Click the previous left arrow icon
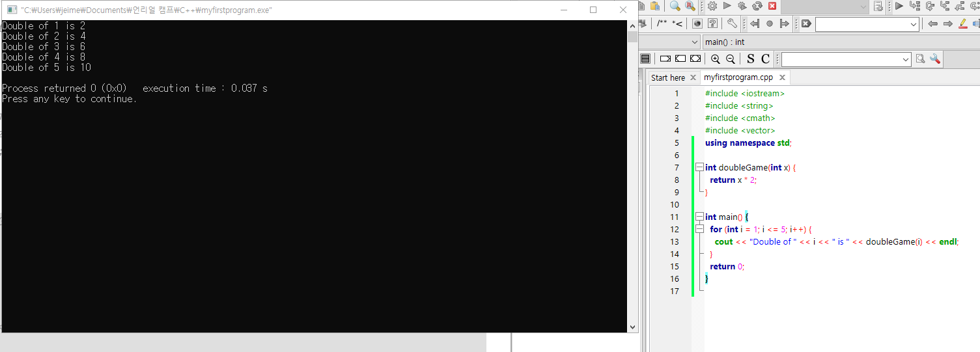980x352 pixels. pos(932,23)
